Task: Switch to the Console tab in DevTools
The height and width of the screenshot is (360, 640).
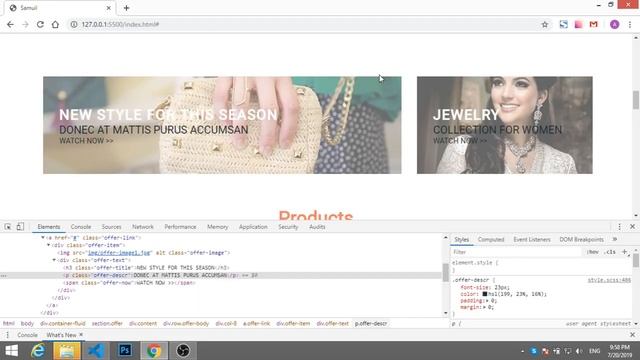Action: point(81,227)
